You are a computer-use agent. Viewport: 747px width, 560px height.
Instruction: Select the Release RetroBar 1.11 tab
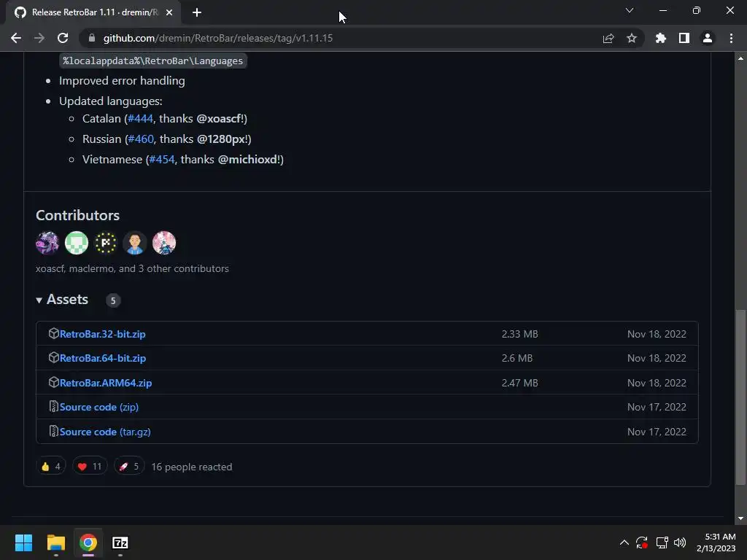(94, 12)
